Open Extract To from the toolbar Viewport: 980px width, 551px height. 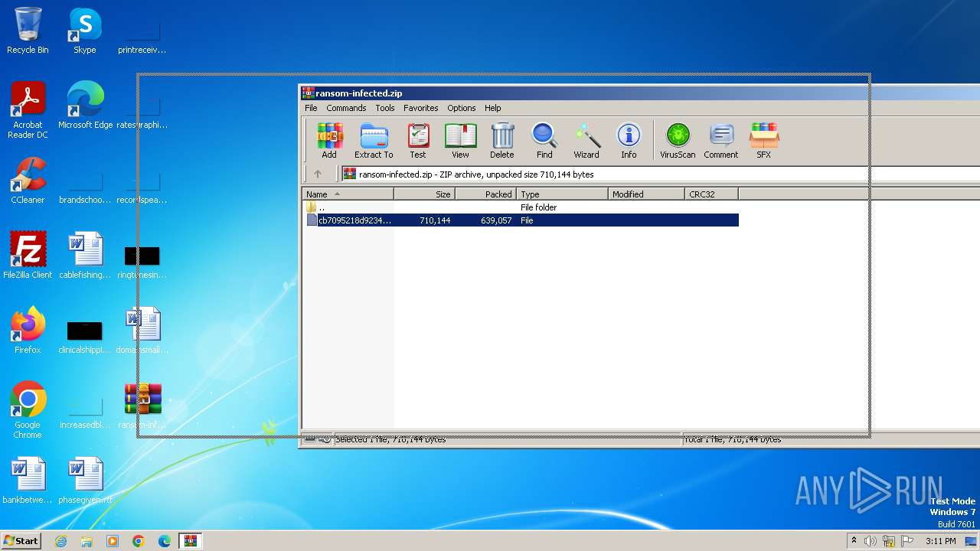pos(374,140)
